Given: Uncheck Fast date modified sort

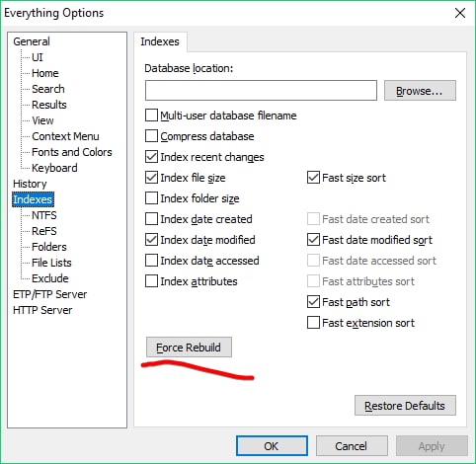Looking at the screenshot, I should (x=313, y=240).
